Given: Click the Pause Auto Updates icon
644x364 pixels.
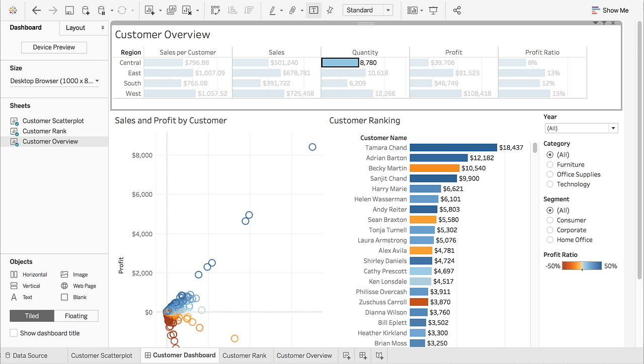Looking at the screenshot, I should pyautogui.click(x=101, y=10).
